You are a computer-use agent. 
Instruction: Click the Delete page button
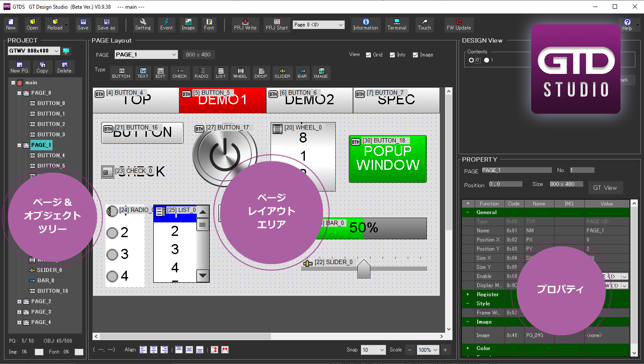64,67
